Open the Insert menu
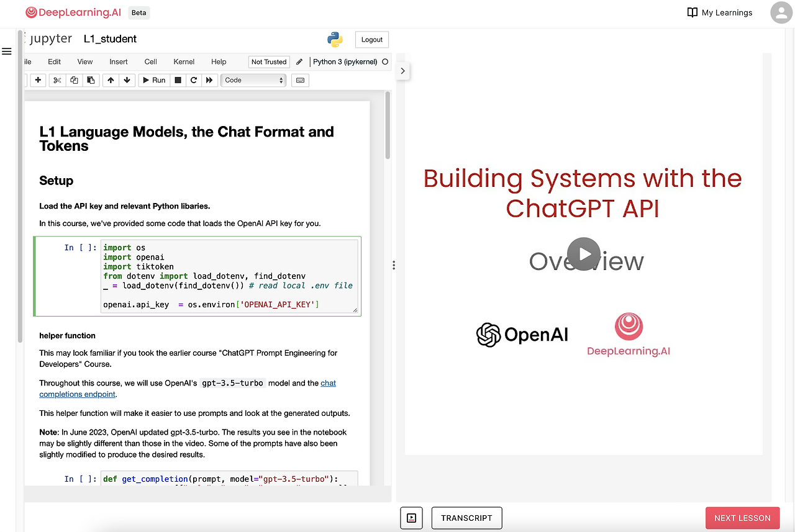795x532 pixels. click(x=119, y=61)
